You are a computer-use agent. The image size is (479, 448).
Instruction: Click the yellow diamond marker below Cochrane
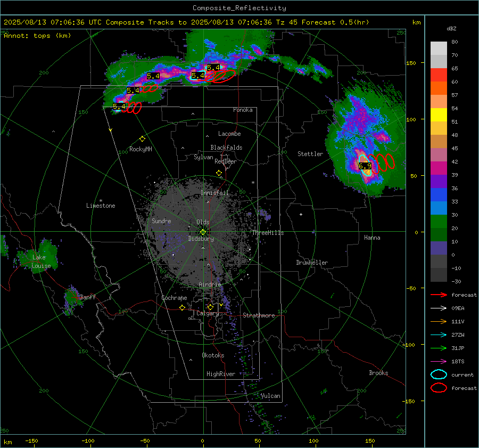click(182, 307)
